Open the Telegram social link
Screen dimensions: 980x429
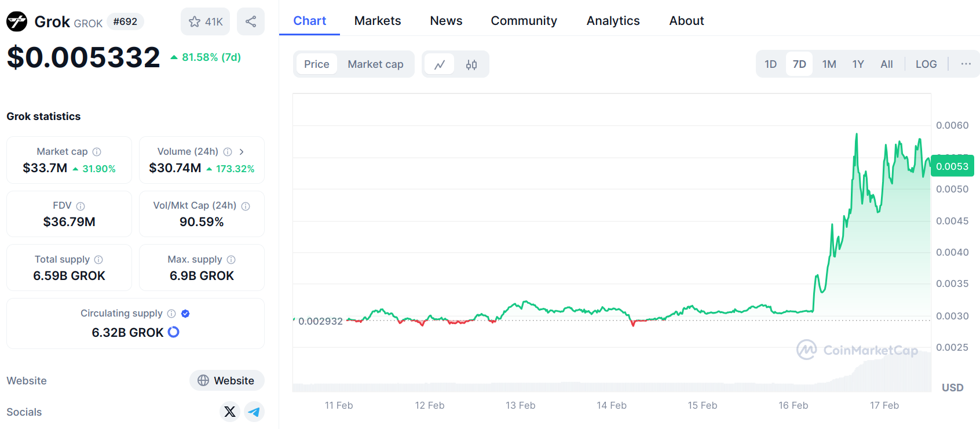(x=254, y=412)
